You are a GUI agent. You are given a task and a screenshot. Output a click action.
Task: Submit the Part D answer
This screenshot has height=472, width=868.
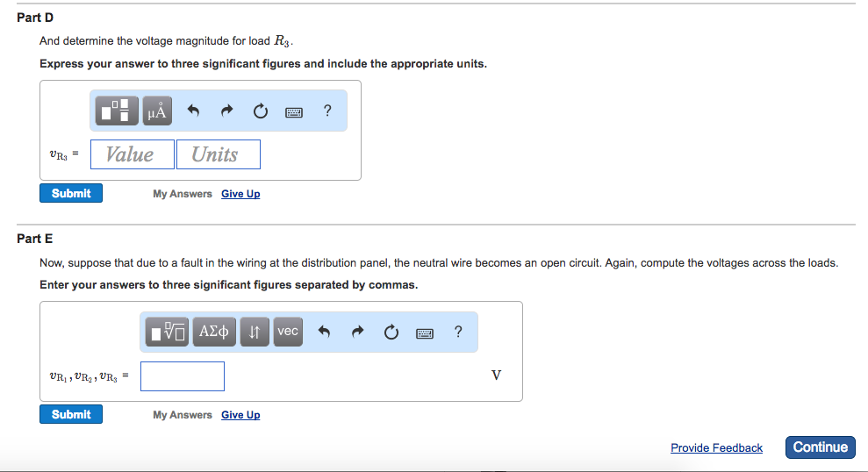pyautogui.click(x=71, y=193)
